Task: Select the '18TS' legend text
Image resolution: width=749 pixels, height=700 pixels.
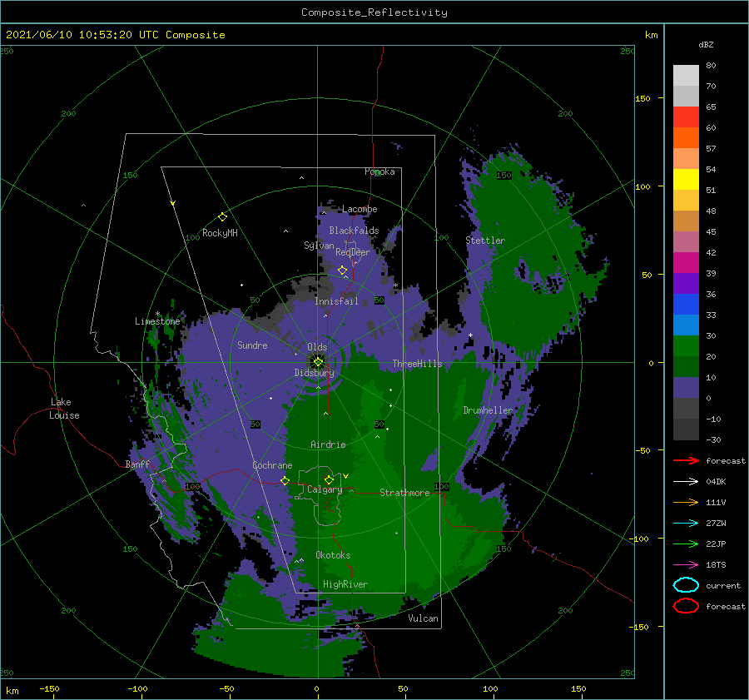Action: pyautogui.click(x=716, y=565)
